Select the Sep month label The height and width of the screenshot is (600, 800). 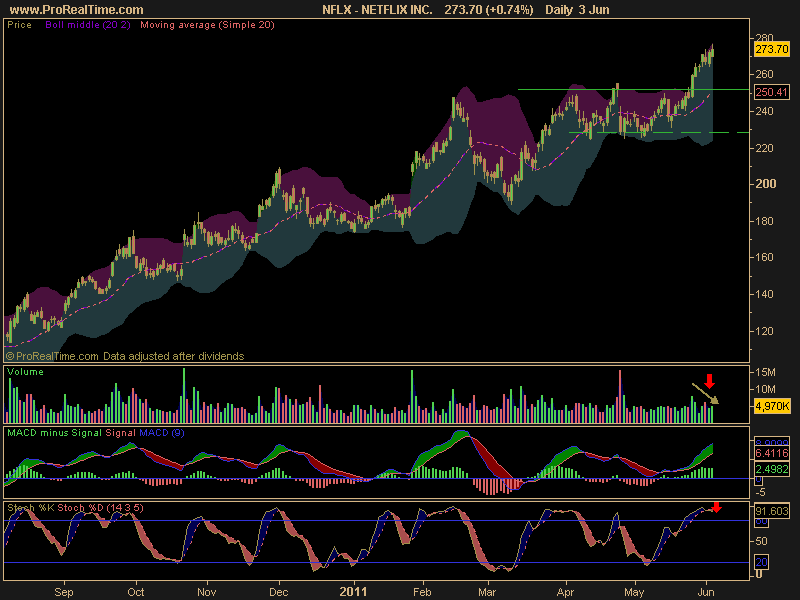[x=64, y=592]
